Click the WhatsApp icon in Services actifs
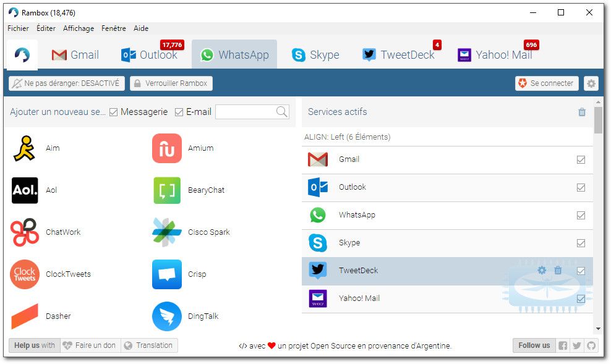 coord(318,215)
